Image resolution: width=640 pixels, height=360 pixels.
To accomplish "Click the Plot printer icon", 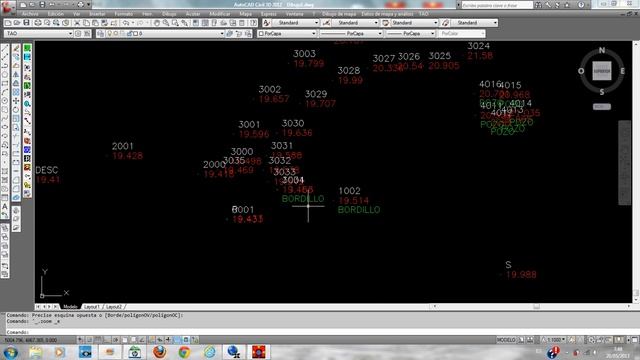I will tap(38, 23).
